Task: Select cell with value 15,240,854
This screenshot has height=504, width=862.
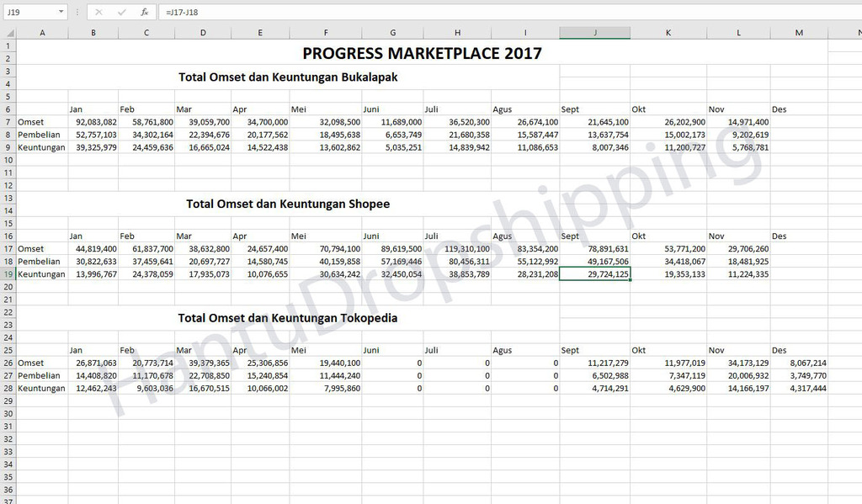Action: click(260, 375)
